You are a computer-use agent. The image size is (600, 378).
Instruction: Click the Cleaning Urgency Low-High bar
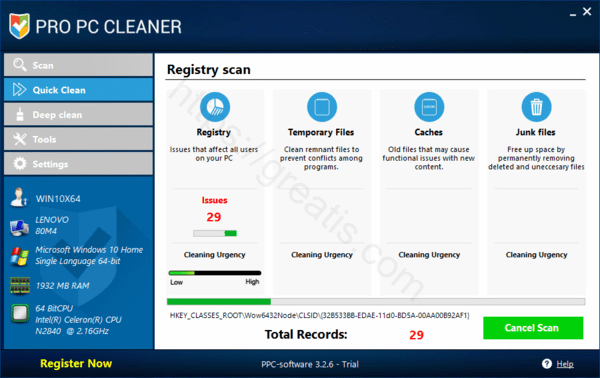(x=215, y=273)
